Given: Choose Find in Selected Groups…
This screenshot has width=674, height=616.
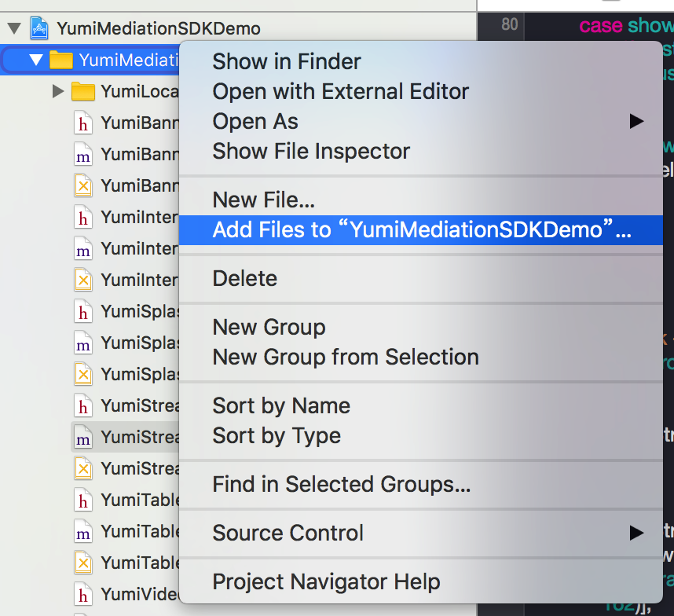Looking at the screenshot, I should [421, 485].
